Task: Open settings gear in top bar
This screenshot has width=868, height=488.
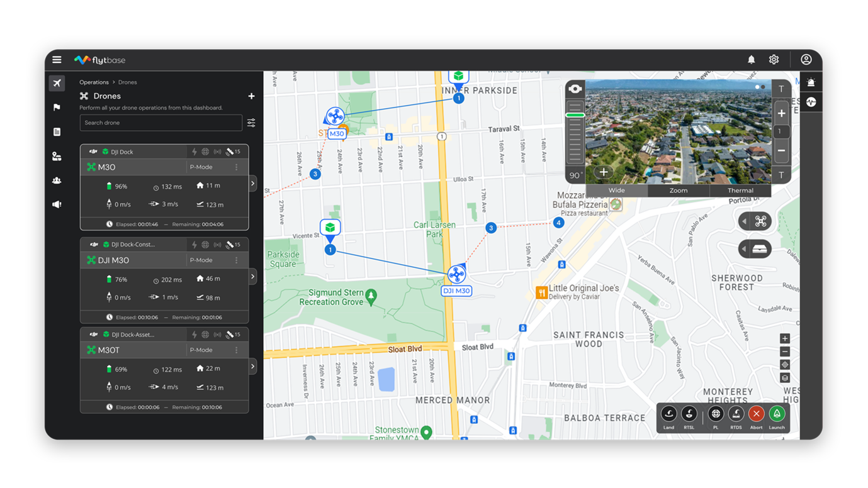Action: [774, 60]
